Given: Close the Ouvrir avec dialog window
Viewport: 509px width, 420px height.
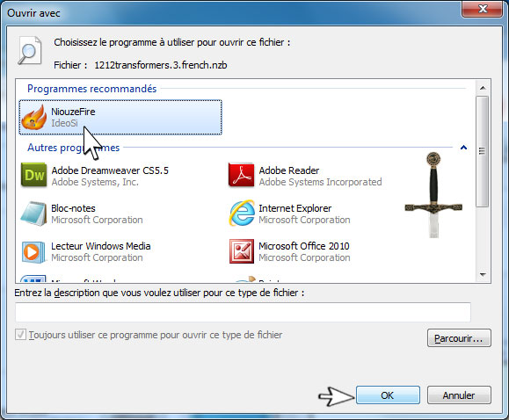Looking at the screenshot, I should click(482, 9).
